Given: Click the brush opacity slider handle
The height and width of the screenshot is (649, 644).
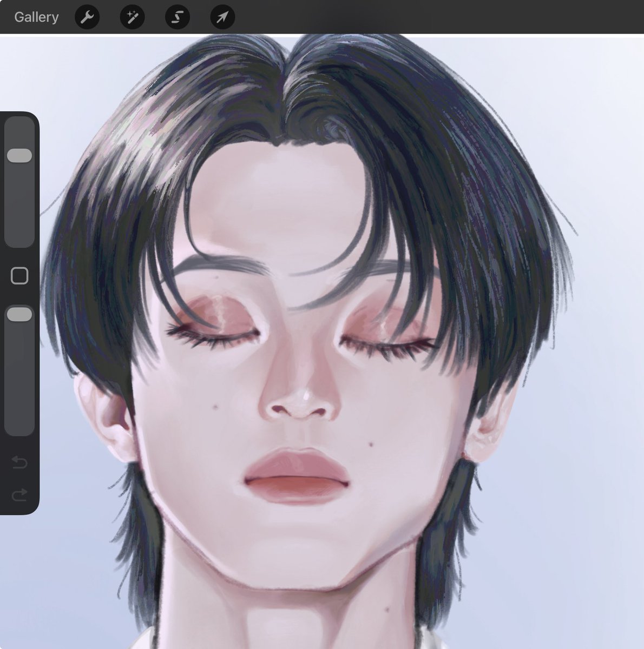Looking at the screenshot, I should [19, 314].
